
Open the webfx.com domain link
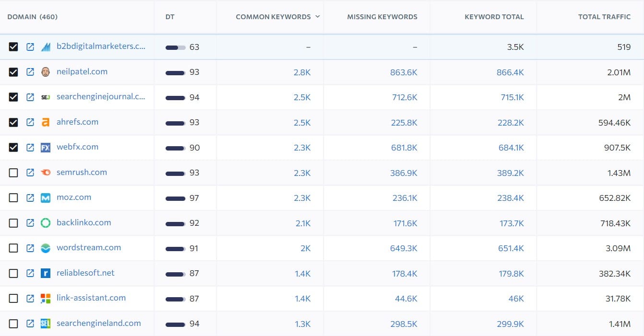[x=78, y=148]
